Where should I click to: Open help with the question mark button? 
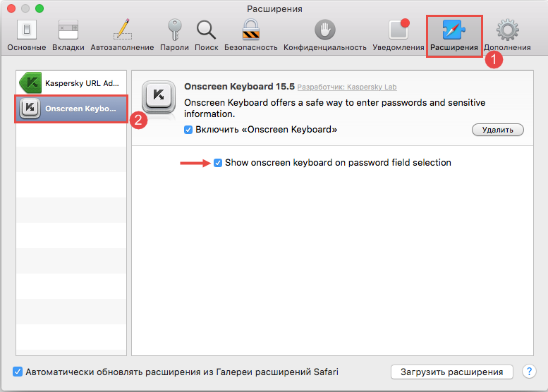pyautogui.click(x=529, y=372)
